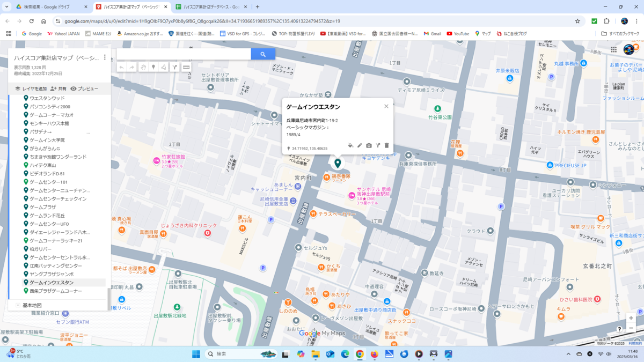The height and width of the screenshot is (362, 644).
Task: Click the redo arrow in map toolbar
Action: 132,67
